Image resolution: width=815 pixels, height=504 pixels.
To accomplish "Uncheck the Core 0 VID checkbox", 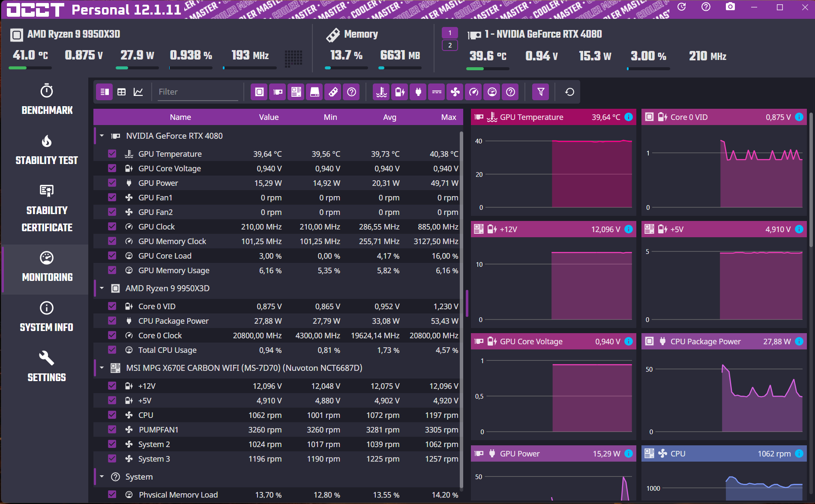I will 112,306.
